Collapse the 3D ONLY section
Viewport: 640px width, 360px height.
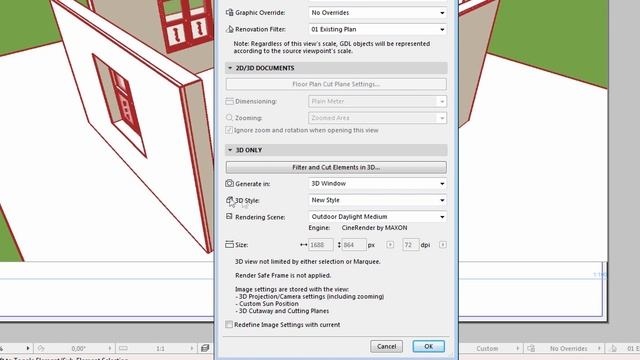tap(230, 150)
